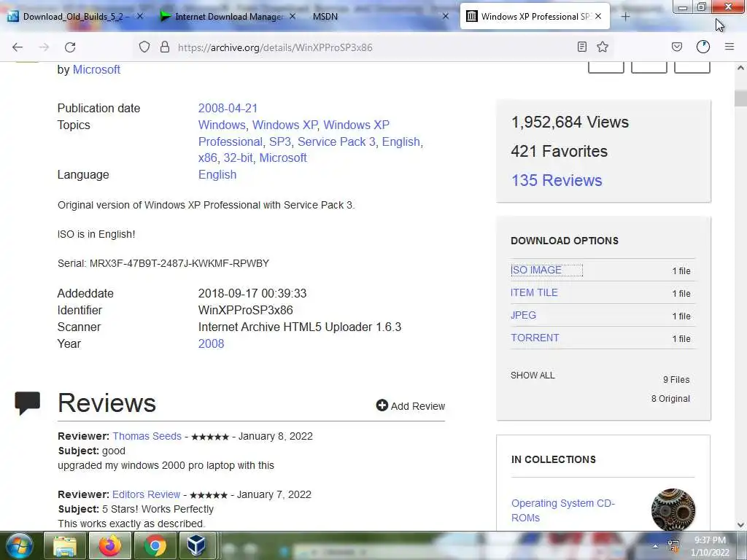This screenshot has height=560, width=747.
Task: Open a new browser tab
Action: pyautogui.click(x=625, y=17)
